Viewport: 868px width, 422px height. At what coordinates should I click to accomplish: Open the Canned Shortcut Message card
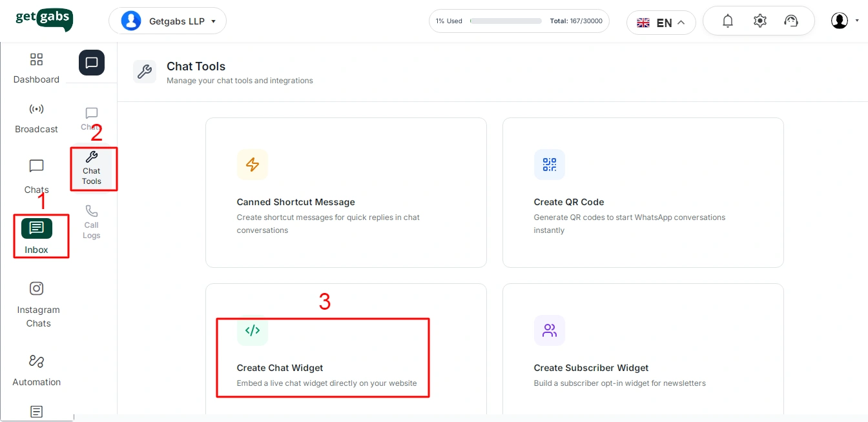coord(346,192)
